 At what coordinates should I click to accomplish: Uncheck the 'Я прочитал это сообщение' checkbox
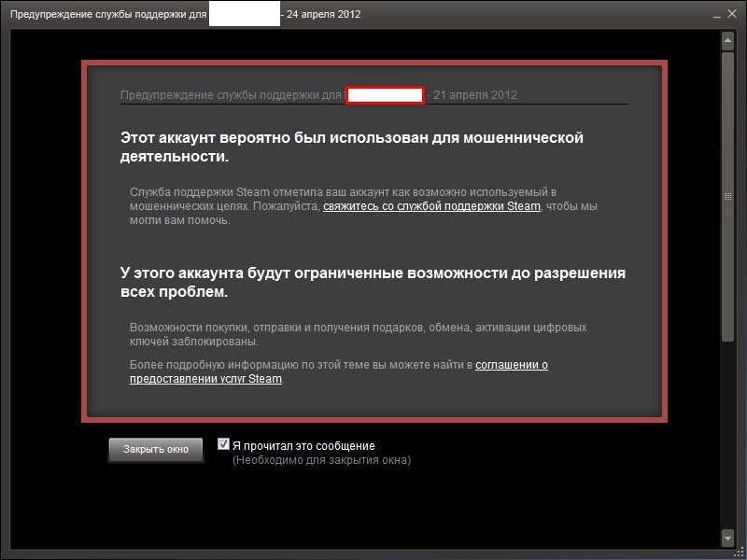coord(223,444)
